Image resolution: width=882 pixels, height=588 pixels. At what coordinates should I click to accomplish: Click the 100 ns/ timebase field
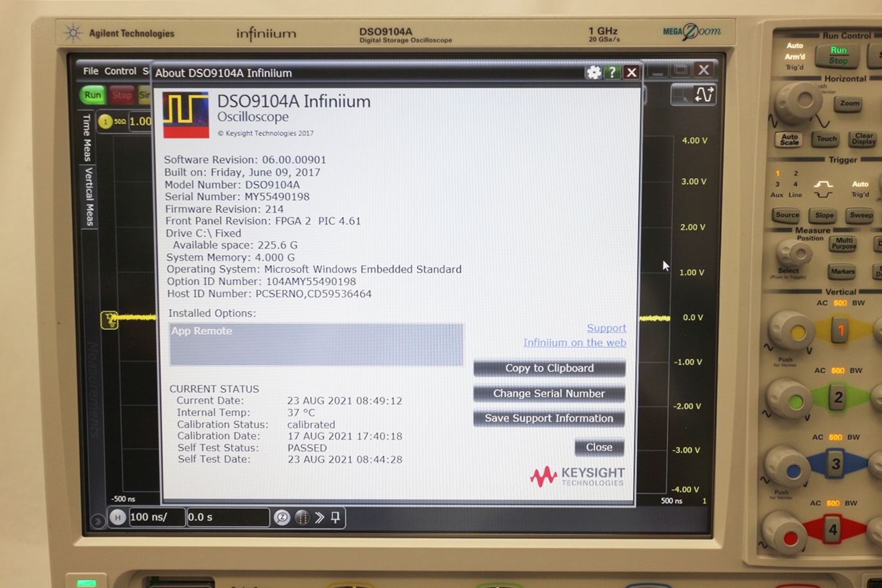point(156,517)
